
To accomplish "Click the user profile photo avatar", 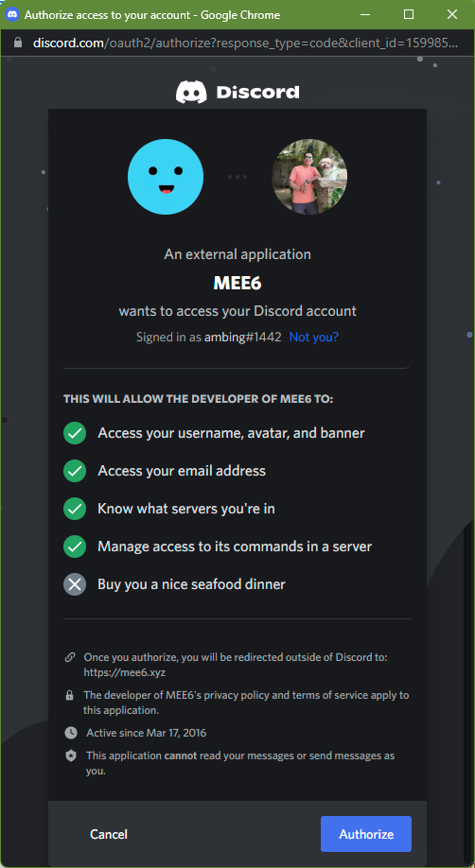I will 309,177.
